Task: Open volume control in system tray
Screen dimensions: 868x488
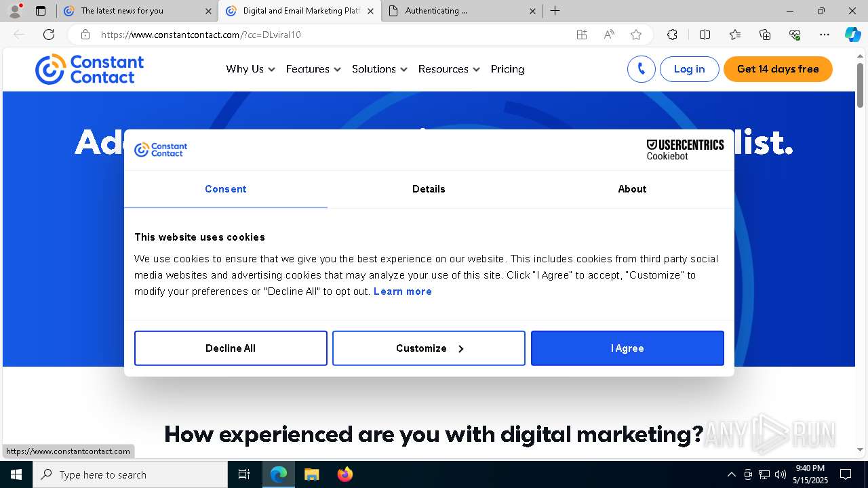Action: [x=781, y=474]
